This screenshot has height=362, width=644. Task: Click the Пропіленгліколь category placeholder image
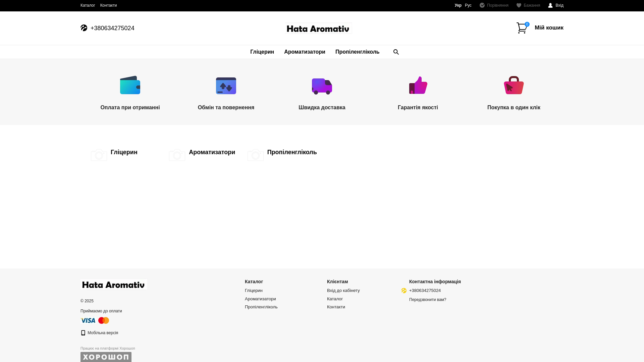(x=256, y=155)
